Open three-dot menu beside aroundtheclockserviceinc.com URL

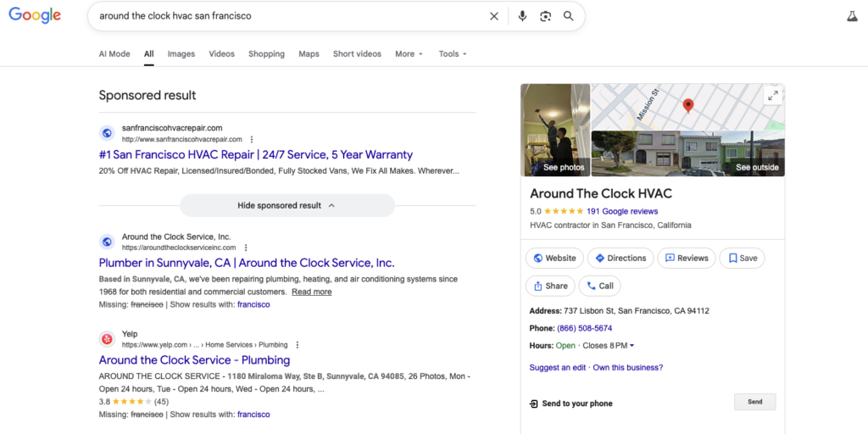point(246,248)
